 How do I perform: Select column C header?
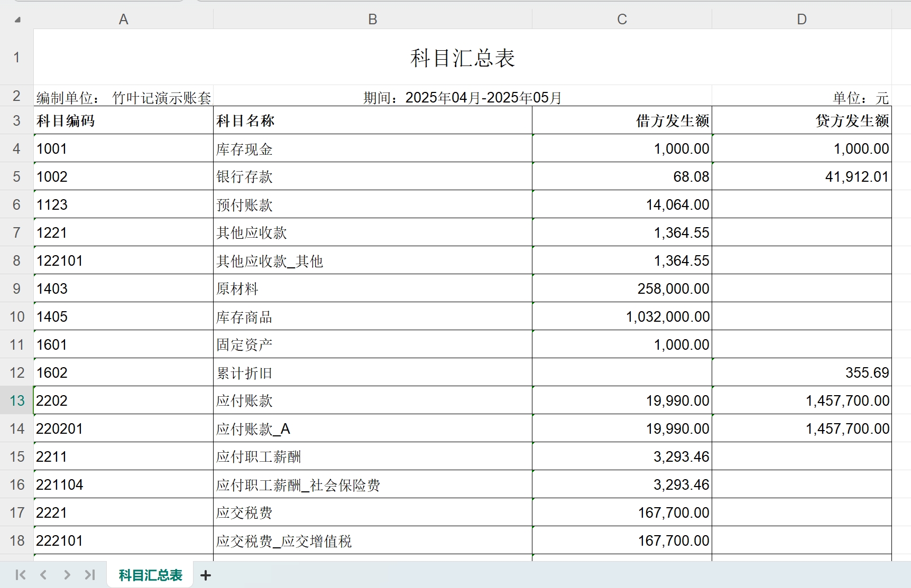pyautogui.click(x=622, y=20)
